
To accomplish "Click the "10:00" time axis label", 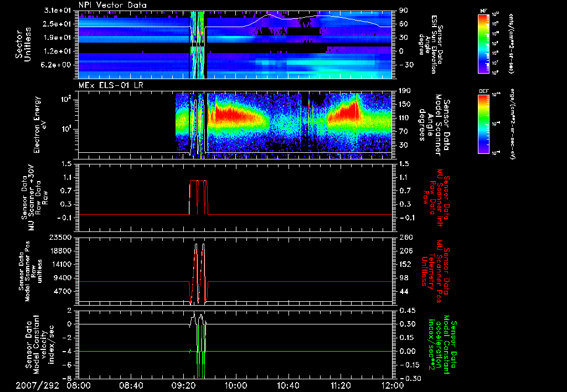I will (236, 385).
